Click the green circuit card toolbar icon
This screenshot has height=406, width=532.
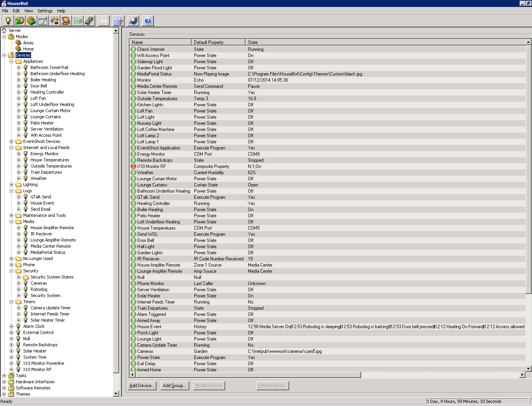click(78, 21)
